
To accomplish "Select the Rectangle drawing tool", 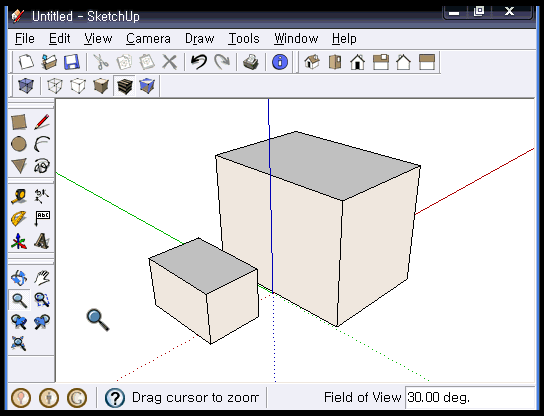I will [x=19, y=122].
